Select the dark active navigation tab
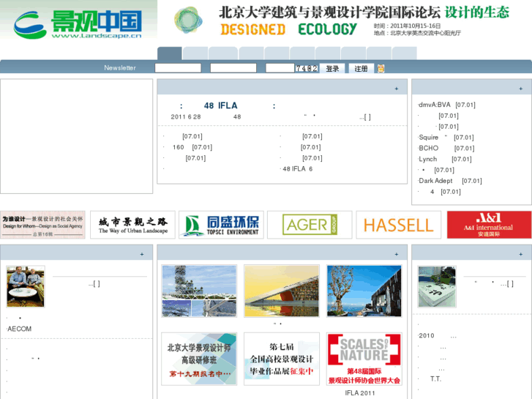The image size is (532, 399). point(169,53)
